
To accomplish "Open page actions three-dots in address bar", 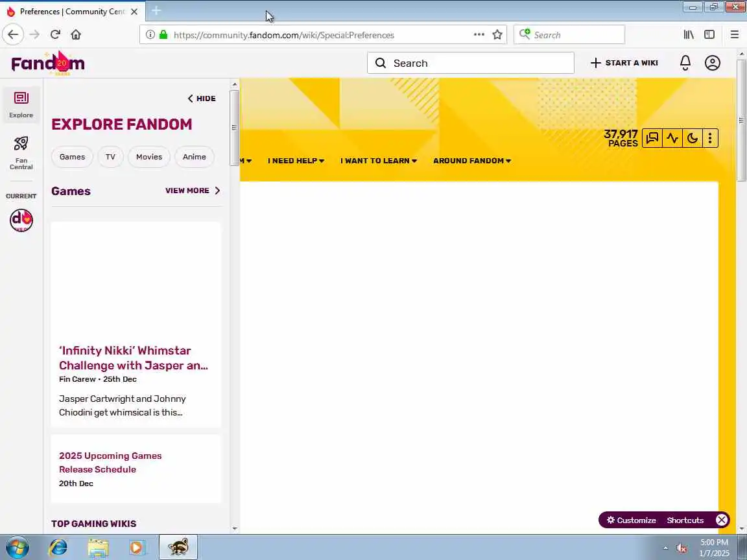I will pyautogui.click(x=479, y=34).
